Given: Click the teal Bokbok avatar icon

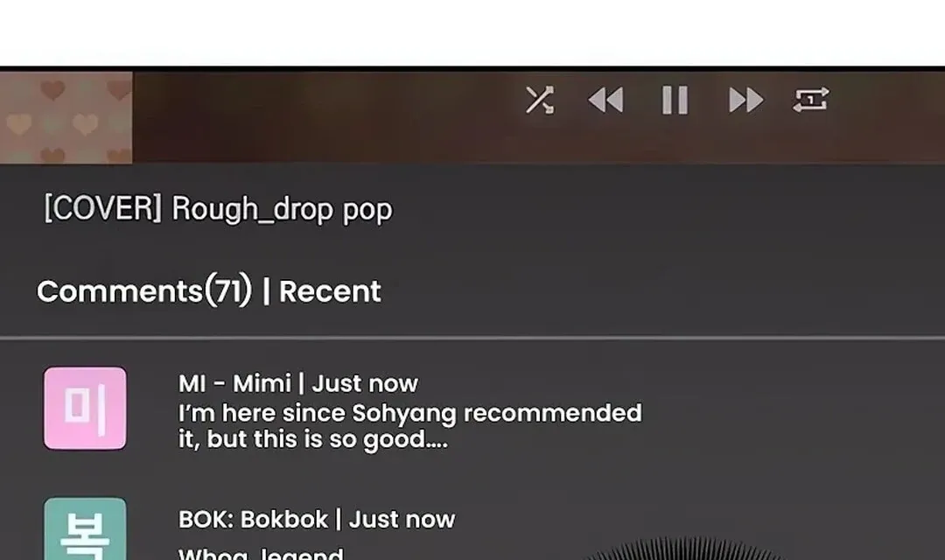Looking at the screenshot, I should 85,528.
